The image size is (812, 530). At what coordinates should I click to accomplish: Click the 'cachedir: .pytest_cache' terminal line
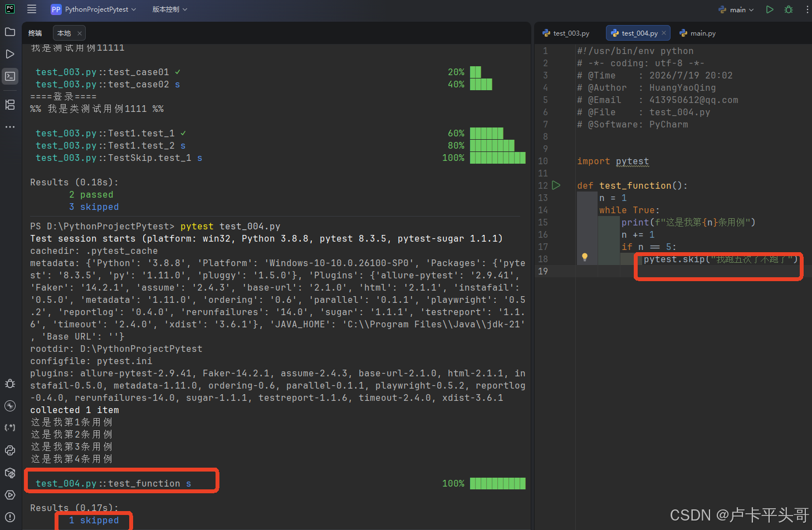point(94,251)
